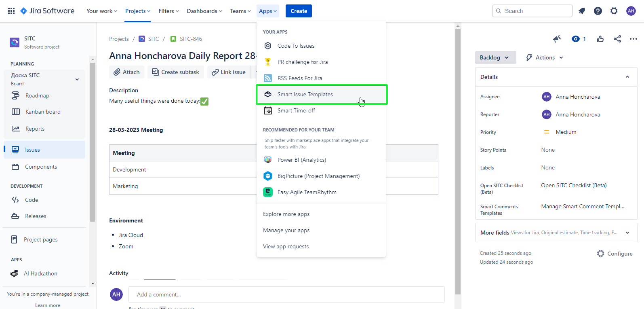
Task: Select Smart Issue Templates from Apps menu
Action: [x=305, y=94]
